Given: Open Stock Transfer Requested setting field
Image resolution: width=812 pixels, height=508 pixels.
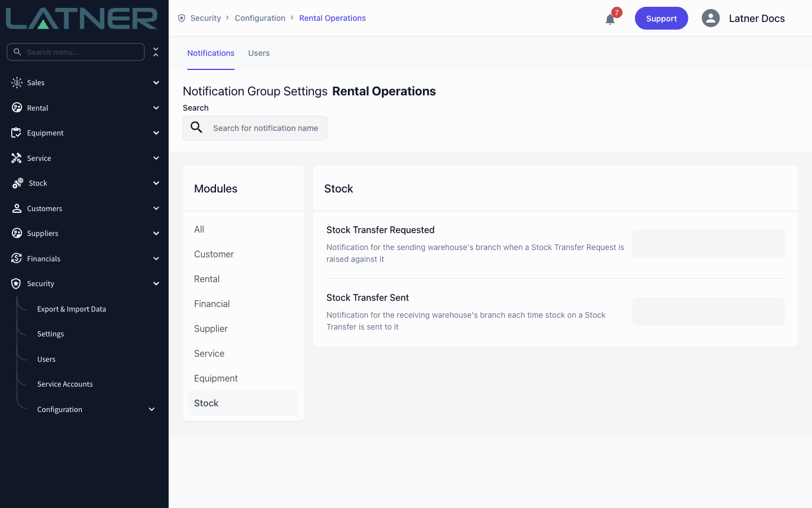Looking at the screenshot, I should coord(708,243).
